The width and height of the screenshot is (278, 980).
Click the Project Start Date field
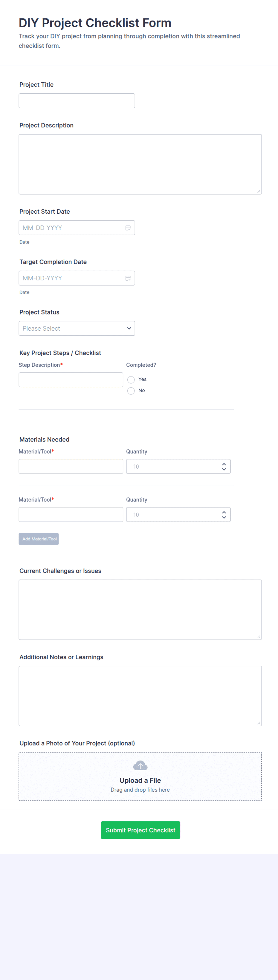pyautogui.click(x=77, y=228)
